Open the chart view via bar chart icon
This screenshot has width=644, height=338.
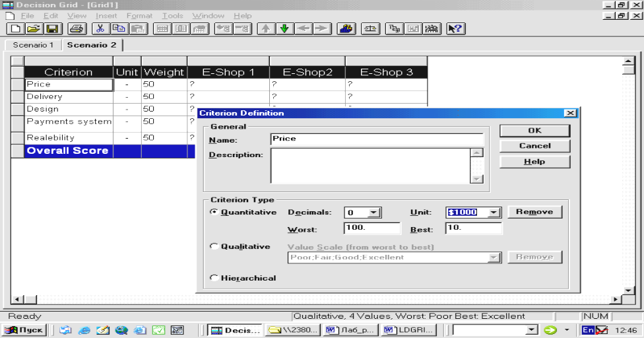click(346, 29)
